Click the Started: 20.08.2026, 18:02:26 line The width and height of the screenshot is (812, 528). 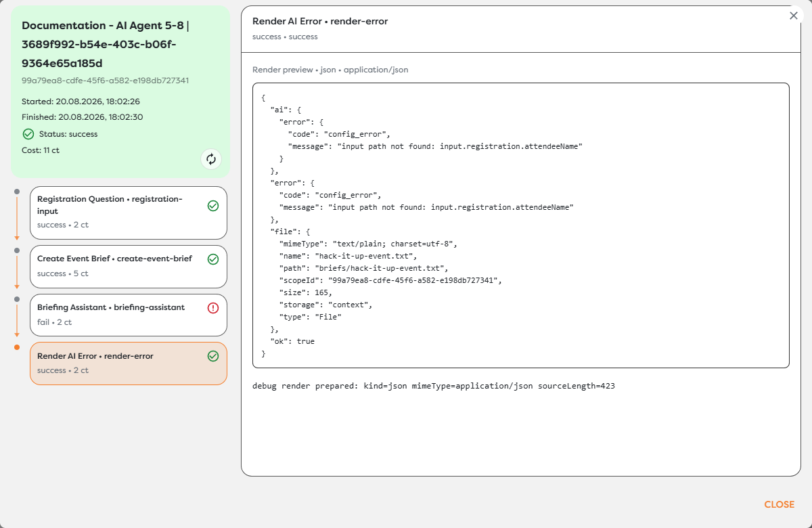click(81, 102)
